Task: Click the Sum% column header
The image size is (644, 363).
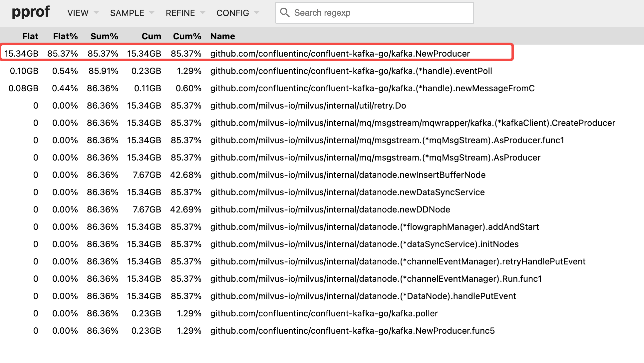Action: [104, 36]
